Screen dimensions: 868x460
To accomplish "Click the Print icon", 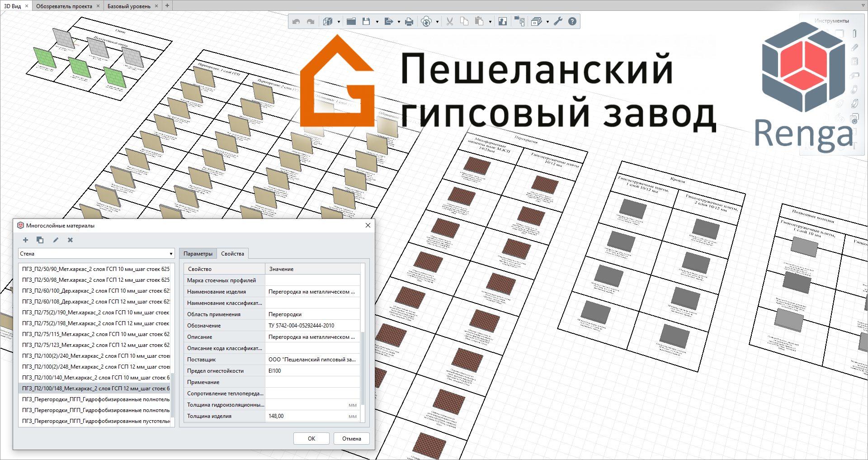I will pyautogui.click(x=409, y=21).
